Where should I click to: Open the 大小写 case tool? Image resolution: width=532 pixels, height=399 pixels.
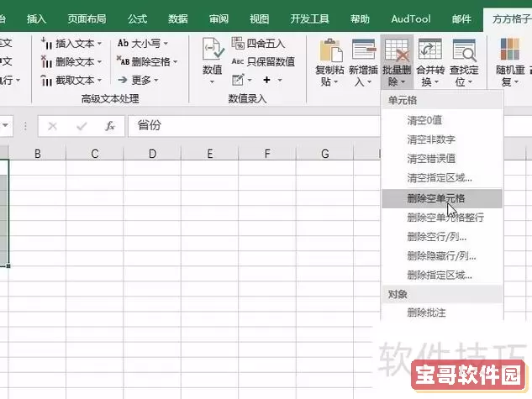click(143, 44)
